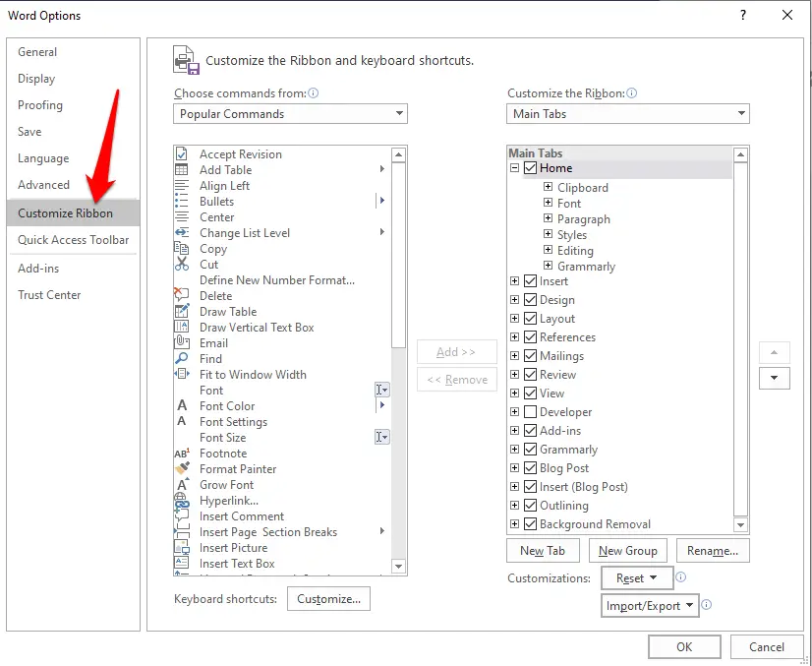The image size is (812, 666).
Task: Click the Align Left icon
Action: tap(181, 186)
